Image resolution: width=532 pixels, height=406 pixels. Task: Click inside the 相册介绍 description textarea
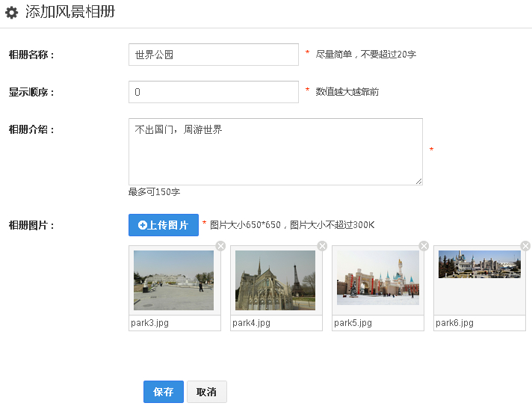pos(275,151)
